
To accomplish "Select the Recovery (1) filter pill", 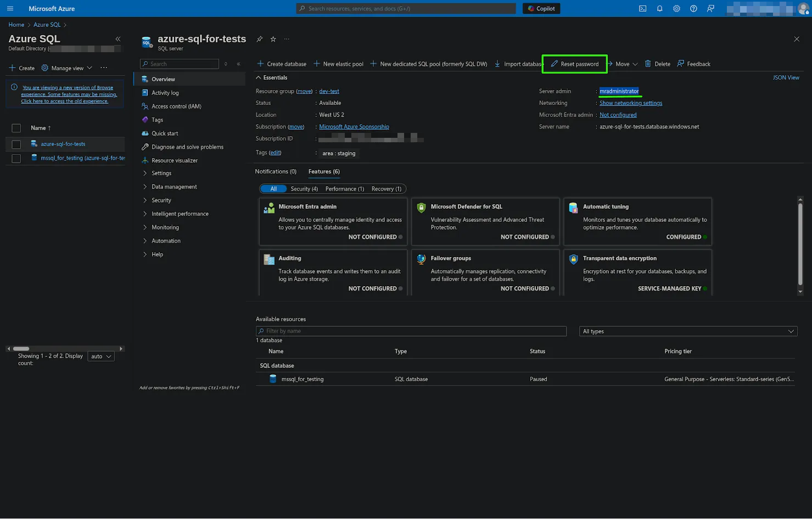I will coord(387,189).
